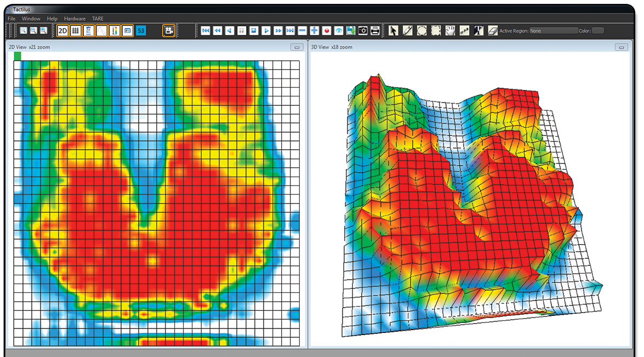Viewport: 644px width, 357px height.
Task: Open the Hardware menu
Action: [75, 19]
